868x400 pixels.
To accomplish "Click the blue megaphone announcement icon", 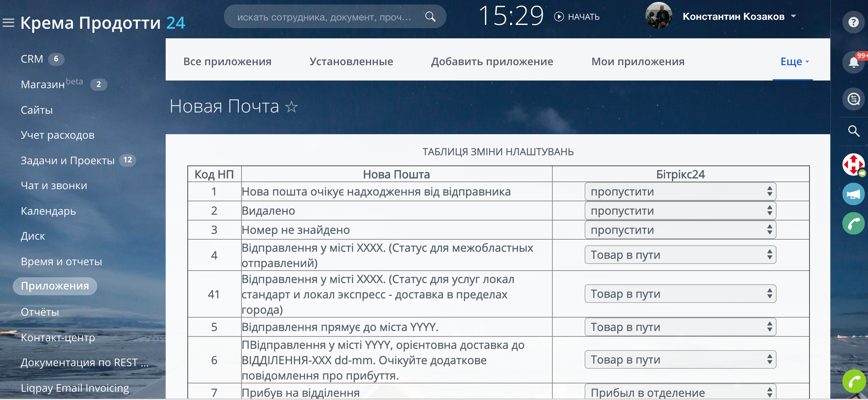I will 853,194.
